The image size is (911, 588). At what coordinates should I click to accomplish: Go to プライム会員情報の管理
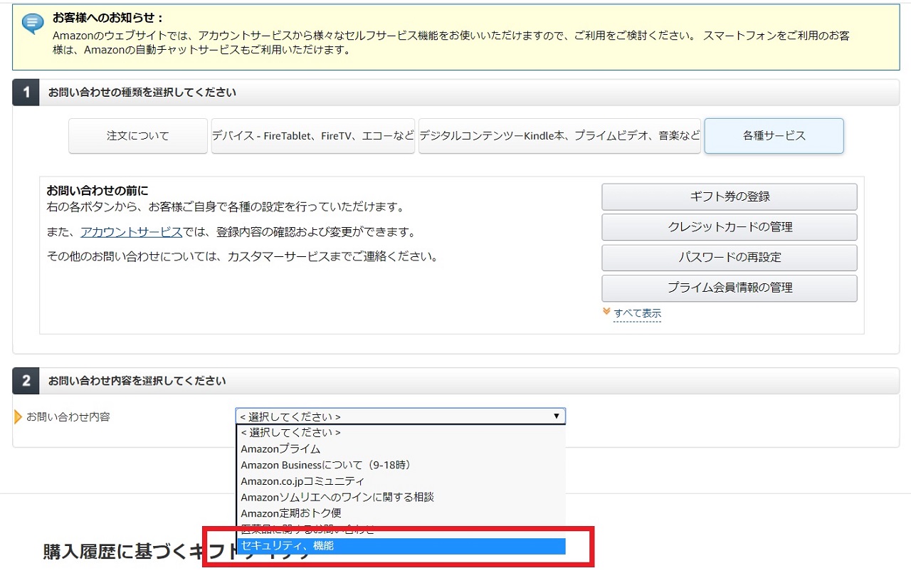point(729,288)
